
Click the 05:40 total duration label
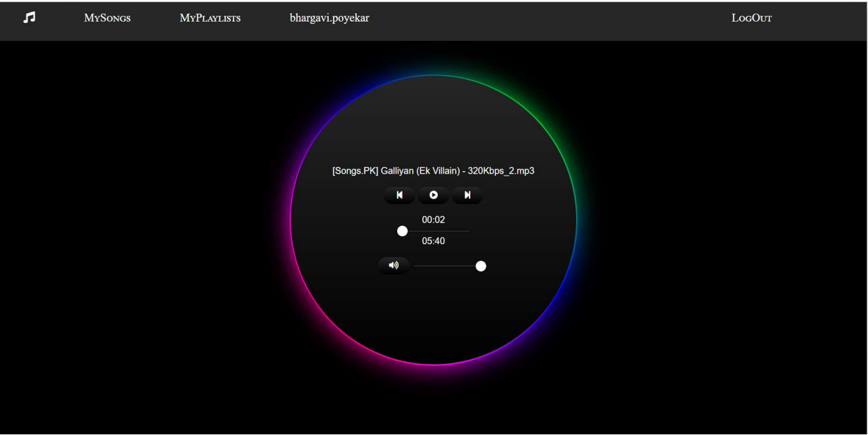[x=433, y=241]
